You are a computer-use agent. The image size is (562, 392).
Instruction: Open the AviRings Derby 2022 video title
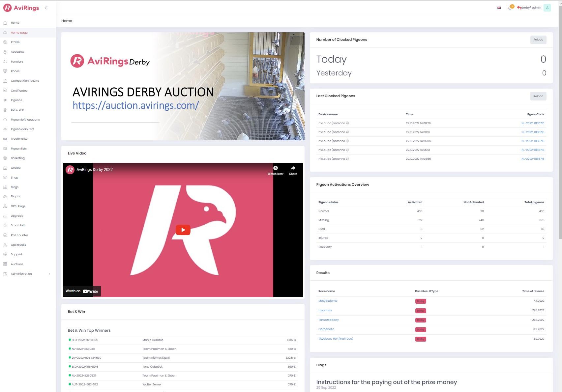[x=95, y=170]
